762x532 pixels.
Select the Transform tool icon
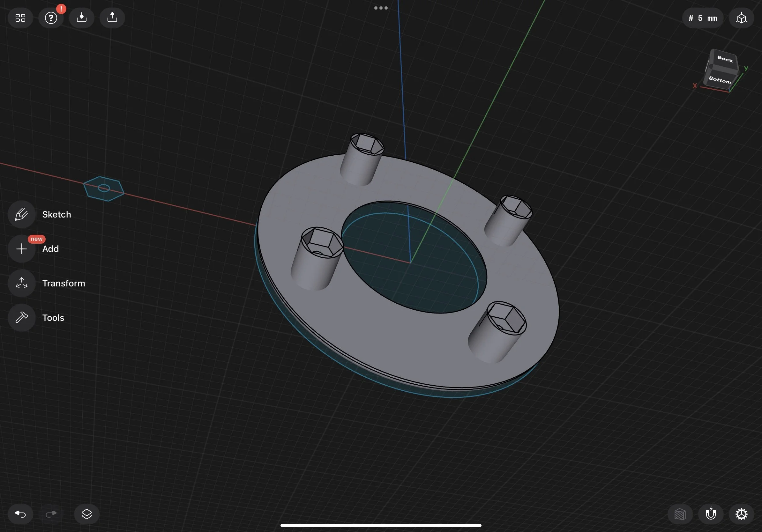(x=22, y=283)
